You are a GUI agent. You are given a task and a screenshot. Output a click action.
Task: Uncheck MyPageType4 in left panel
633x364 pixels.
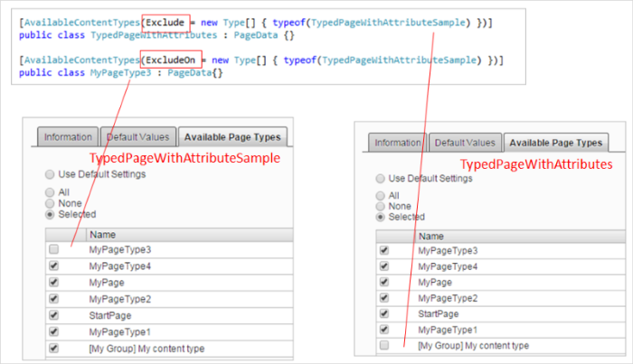pyautogui.click(x=54, y=266)
